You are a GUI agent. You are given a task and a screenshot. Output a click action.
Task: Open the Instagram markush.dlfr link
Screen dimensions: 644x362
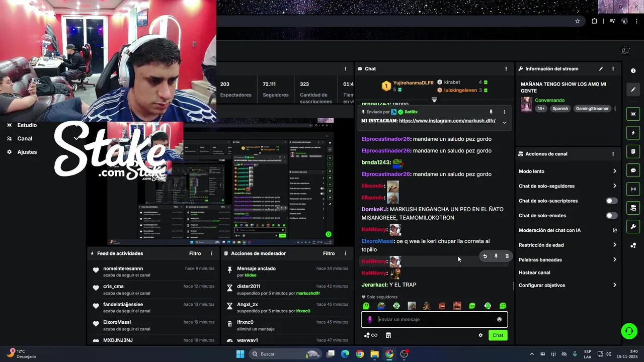coord(447,121)
